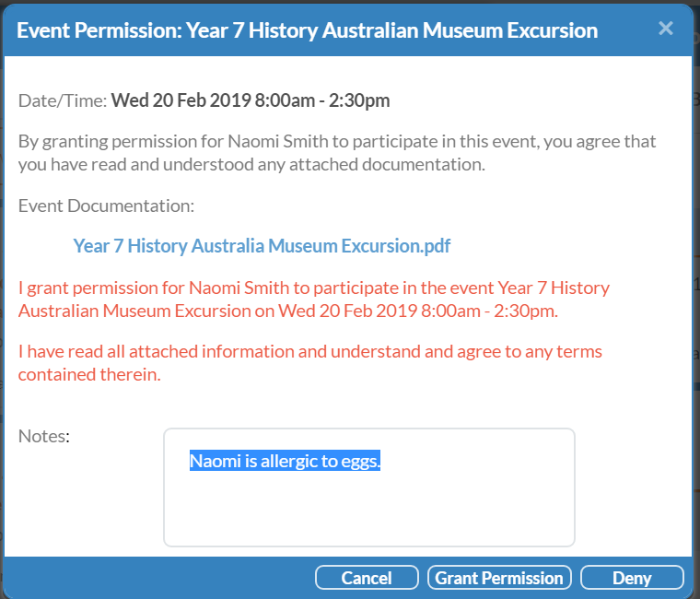Click the Grant Permission button
The image size is (700, 599).
[499, 578]
